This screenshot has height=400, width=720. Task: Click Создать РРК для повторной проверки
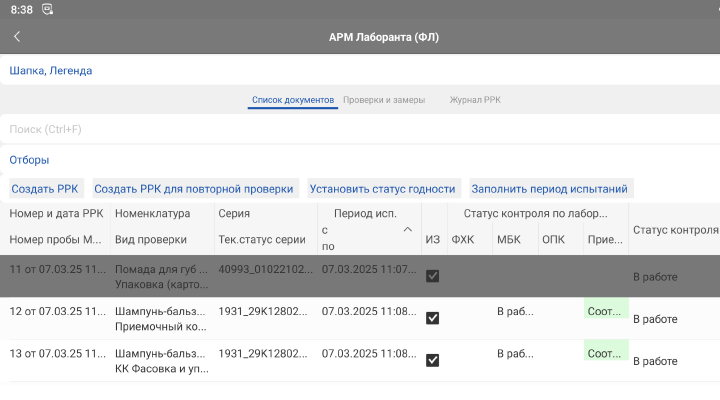(195, 188)
